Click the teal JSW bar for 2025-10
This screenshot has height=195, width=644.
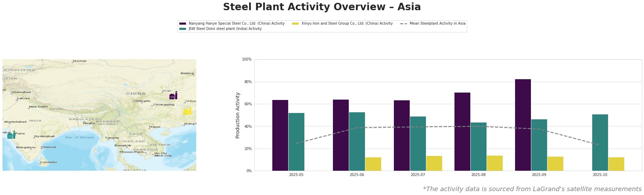(600, 143)
